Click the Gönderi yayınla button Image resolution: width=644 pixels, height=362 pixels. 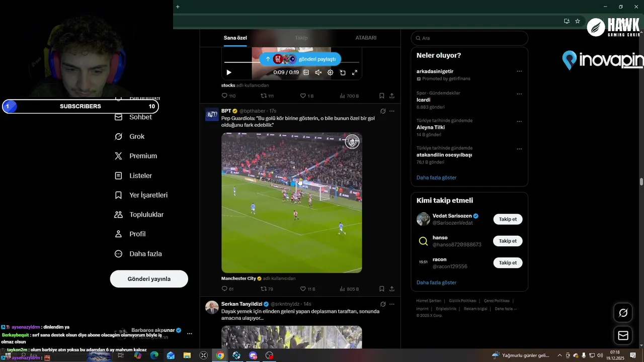pos(149,279)
